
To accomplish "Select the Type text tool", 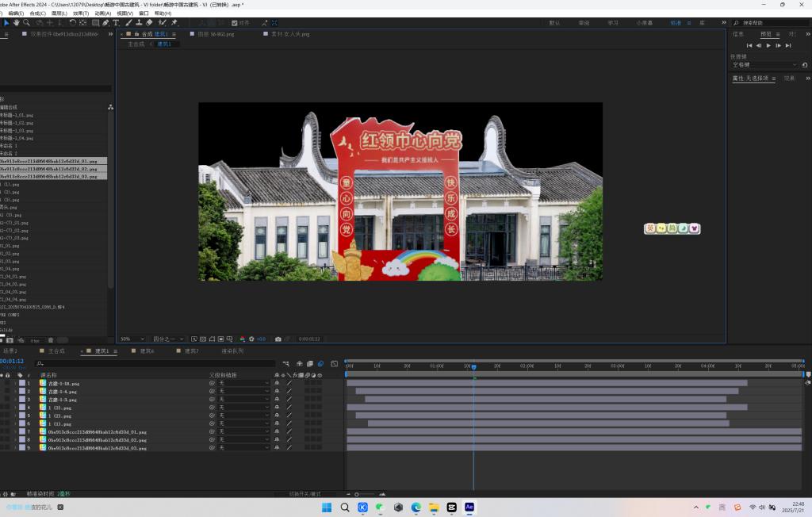I will pyautogui.click(x=117, y=23).
